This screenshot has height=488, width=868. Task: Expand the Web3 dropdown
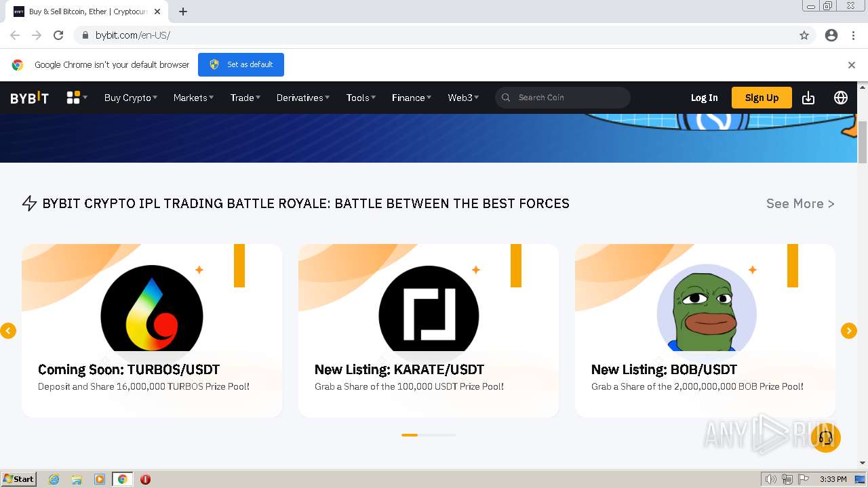click(463, 98)
